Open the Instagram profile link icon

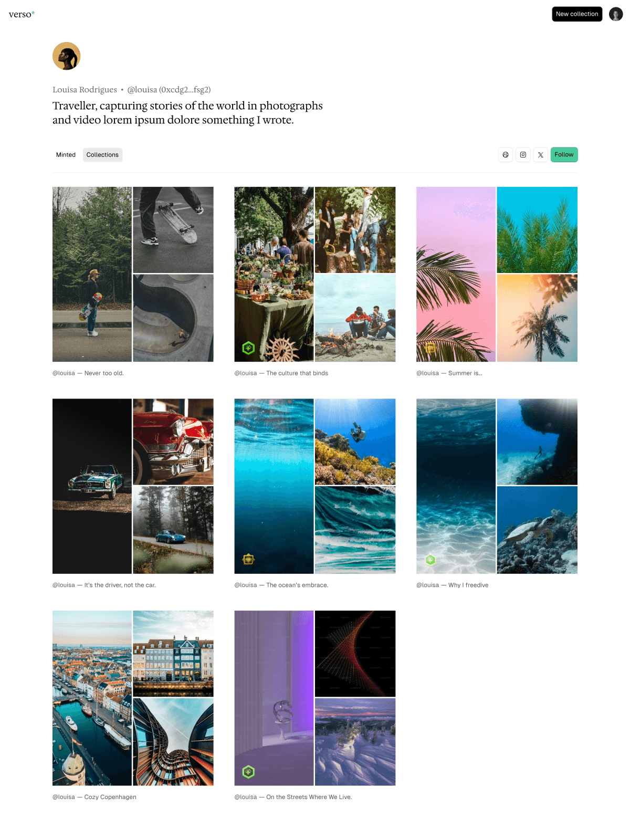tap(523, 155)
